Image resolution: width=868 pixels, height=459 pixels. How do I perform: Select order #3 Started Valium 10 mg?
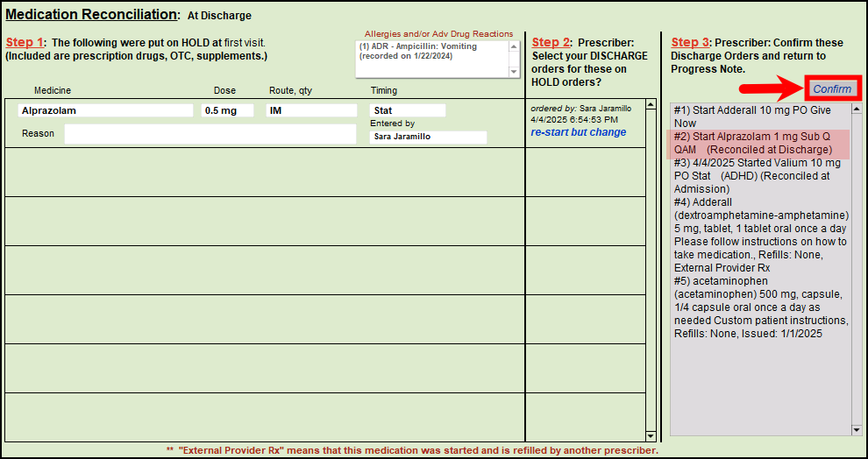click(x=753, y=175)
